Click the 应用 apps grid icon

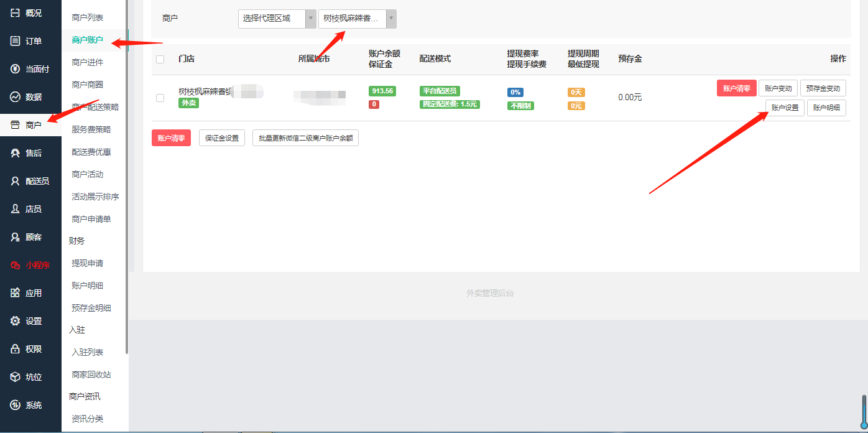click(16, 293)
